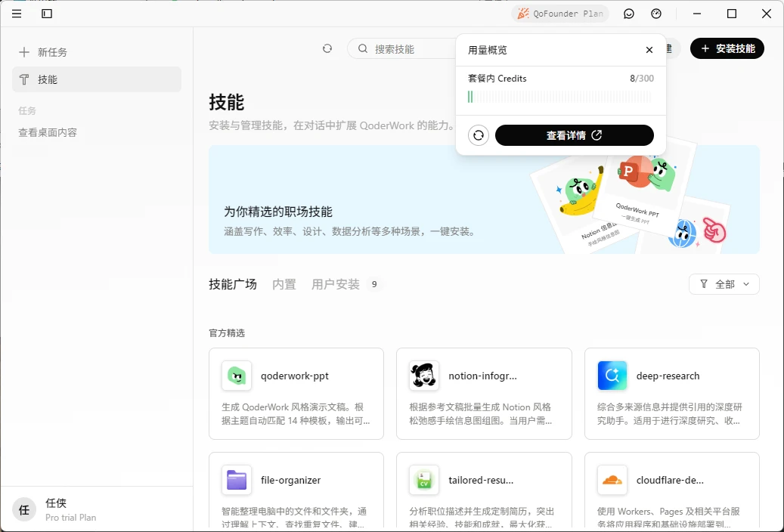Click the deep-research skill icon

612,376
